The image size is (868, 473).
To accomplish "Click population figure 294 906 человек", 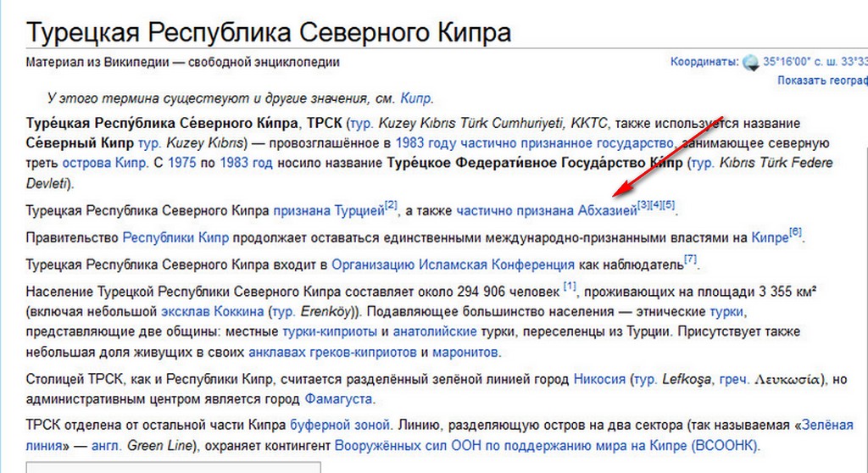I will [509, 292].
